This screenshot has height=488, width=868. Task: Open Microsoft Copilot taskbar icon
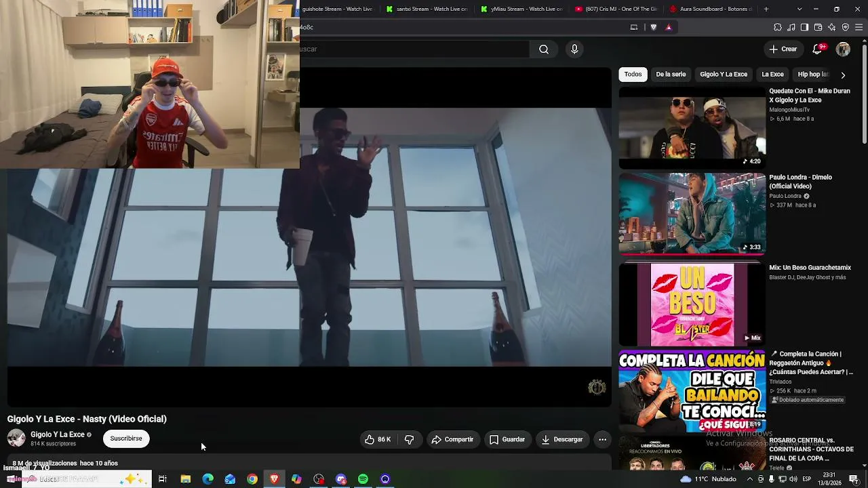point(296,479)
